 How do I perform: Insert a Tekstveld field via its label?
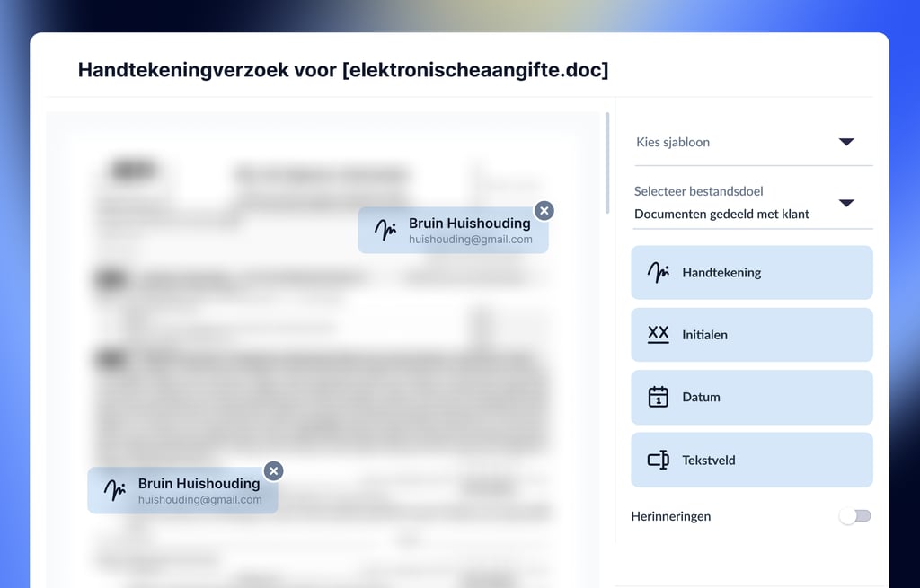[708, 461]
